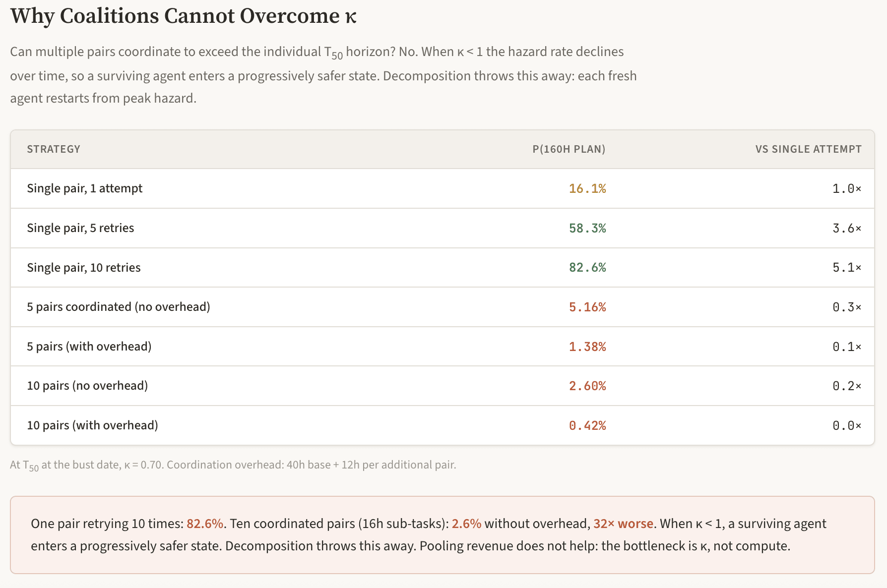
Task: Click the VS SINGLE ATTEMPT column header
Action: tap(808, 149)
